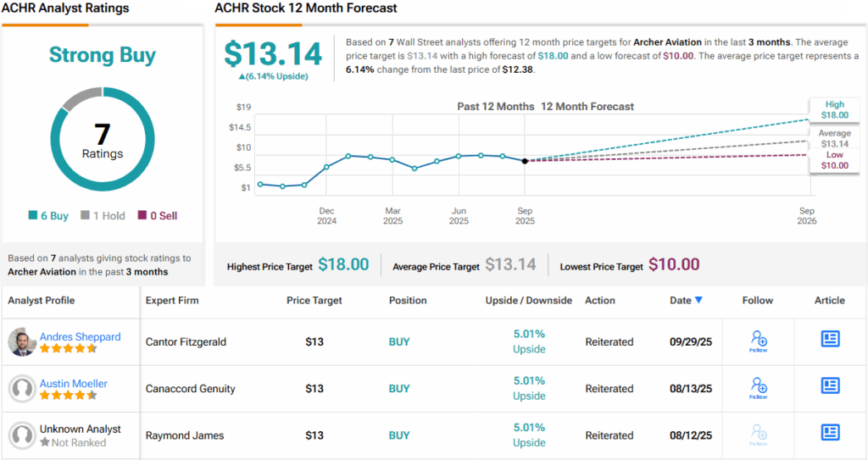Click the 7 Ratings donut chart
The width and height of the screenshot is (868, 460).
(102, 141)
